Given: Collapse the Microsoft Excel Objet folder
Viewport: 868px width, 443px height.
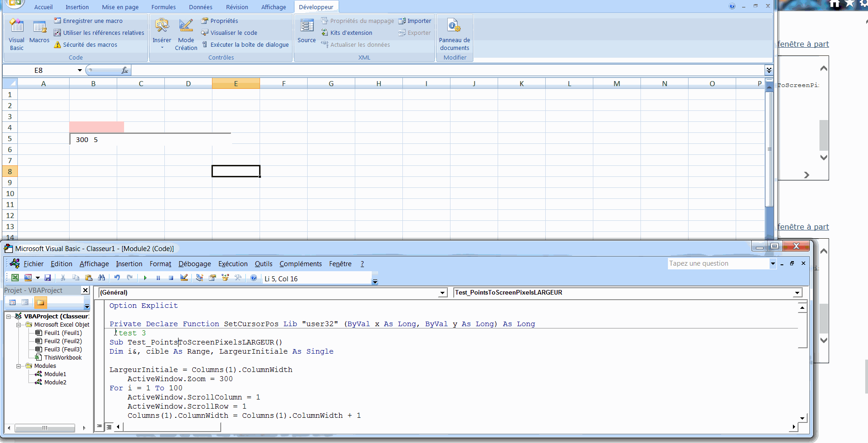Looking at the screenshot, I should pos(19,325).
